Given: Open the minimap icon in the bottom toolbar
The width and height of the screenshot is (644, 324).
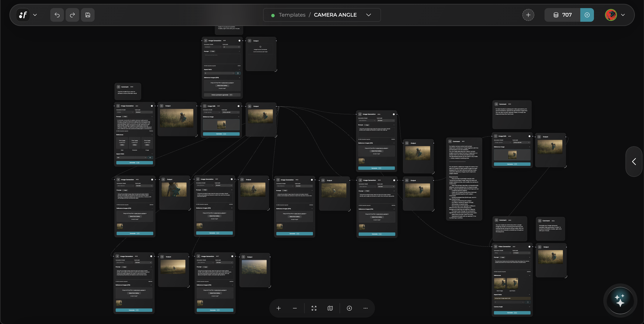Looking at the screenshot, I should coord(330,308).
